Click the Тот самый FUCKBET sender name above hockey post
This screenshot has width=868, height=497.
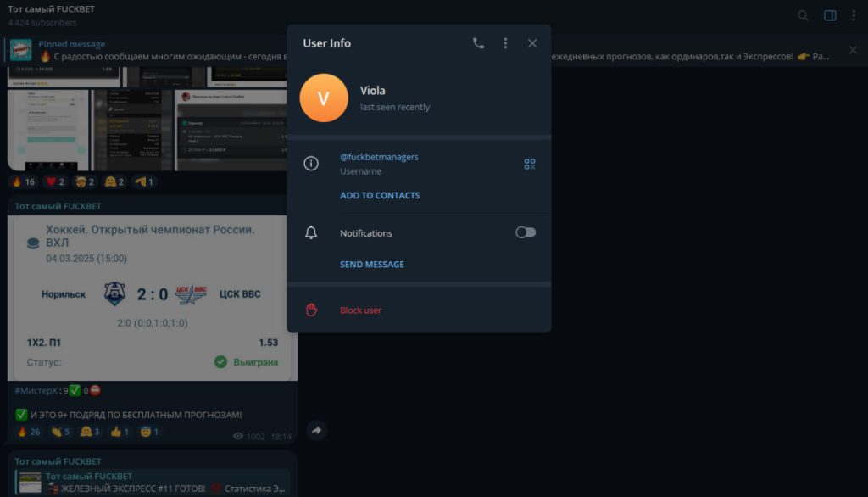pos(58,206)
